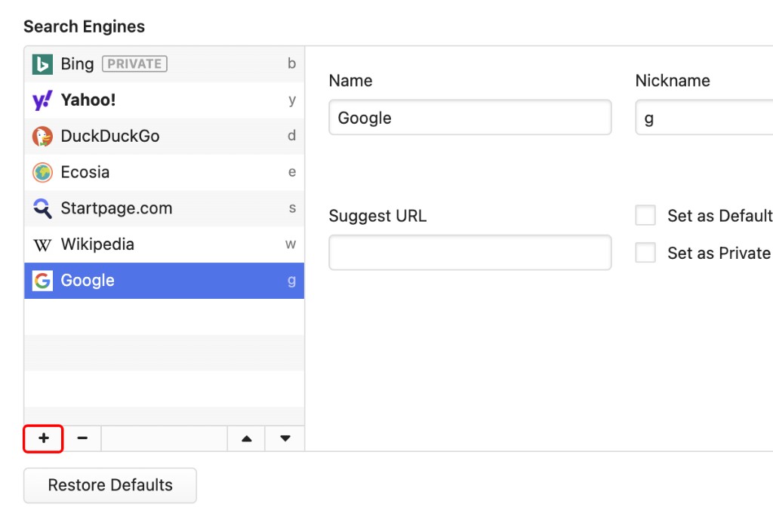Remove selected engine with minus button
The image size is (773, 532).
82,438
